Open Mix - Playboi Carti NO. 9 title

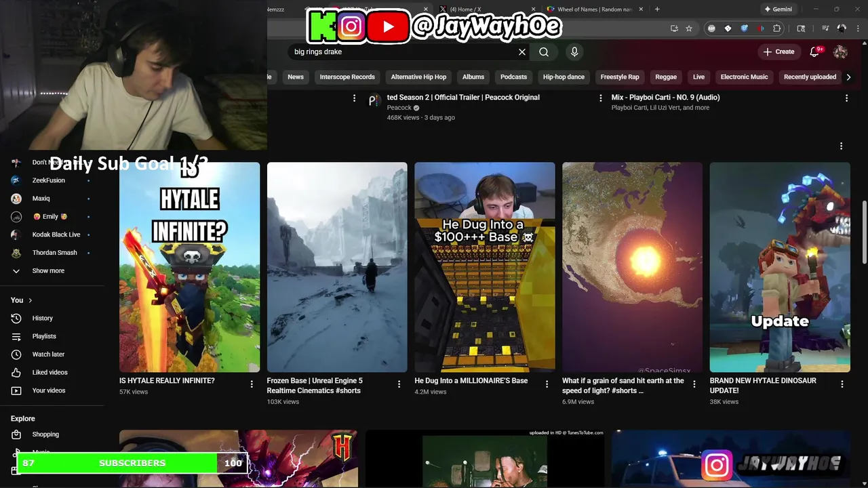click(665, 98)
